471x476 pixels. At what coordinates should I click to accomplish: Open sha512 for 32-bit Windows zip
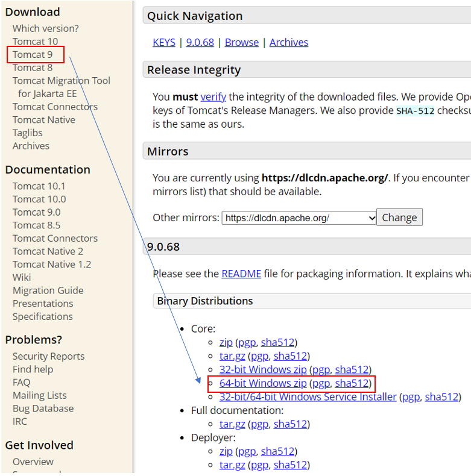click(352, 370)
